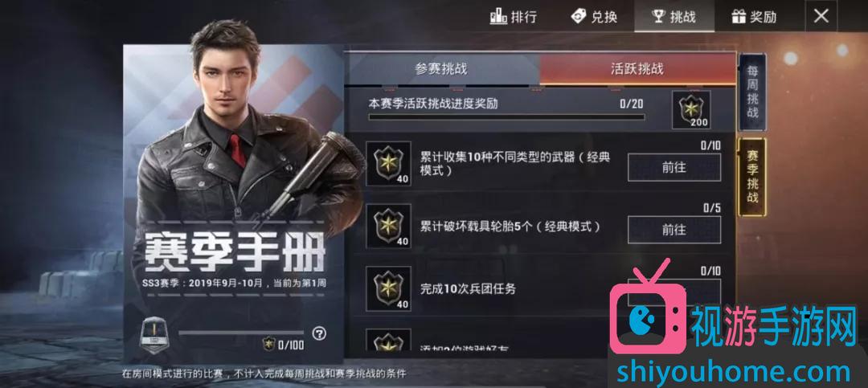868x388 pixels.
Task: Click badge icon for weapon collection challenge
Action: point(388,163)
